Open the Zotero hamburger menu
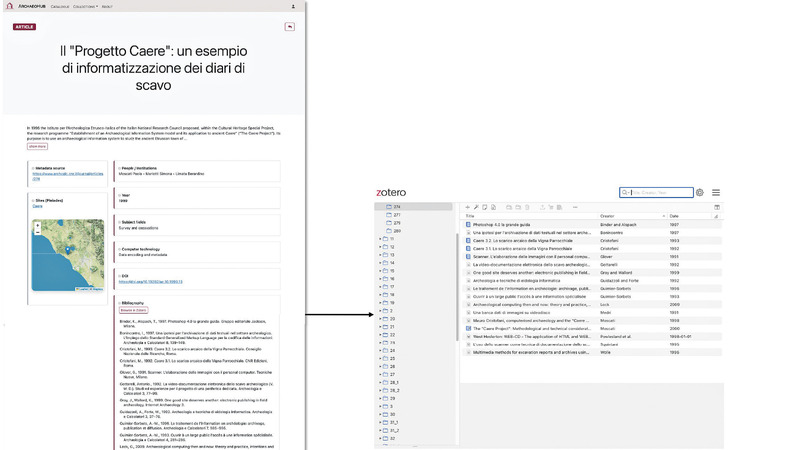 coord(716,192)
